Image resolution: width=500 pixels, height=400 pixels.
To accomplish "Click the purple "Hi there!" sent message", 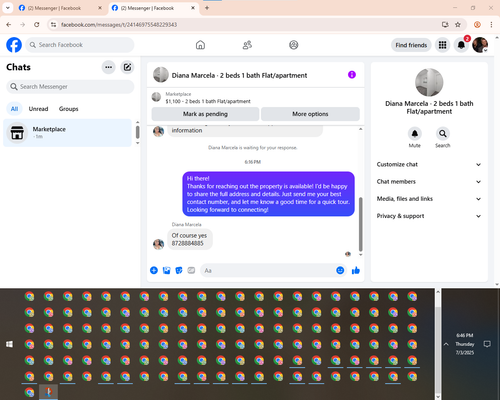I will [268, 194].
